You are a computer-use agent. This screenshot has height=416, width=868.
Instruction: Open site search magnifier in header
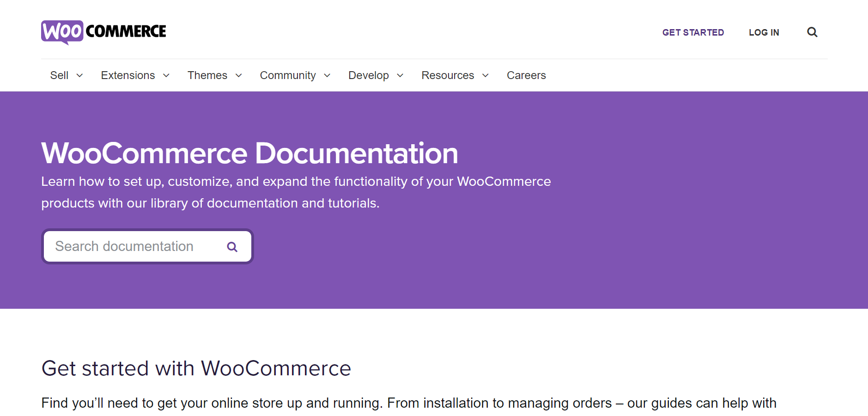[812, 32]
